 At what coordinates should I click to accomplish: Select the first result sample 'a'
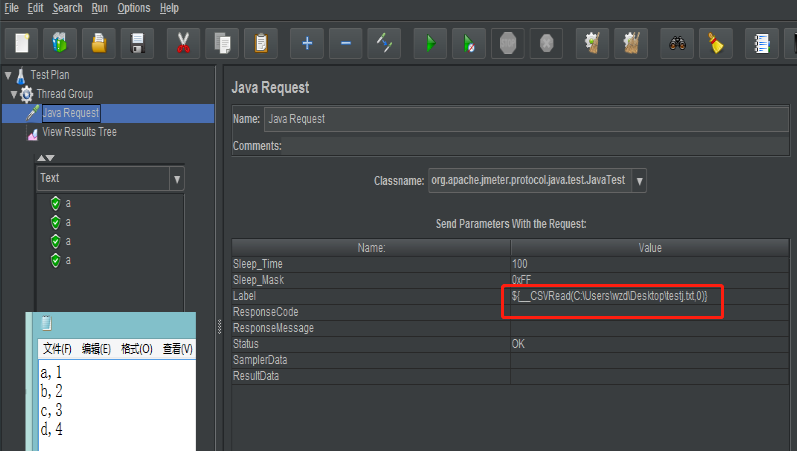click(x=68, y=204)
